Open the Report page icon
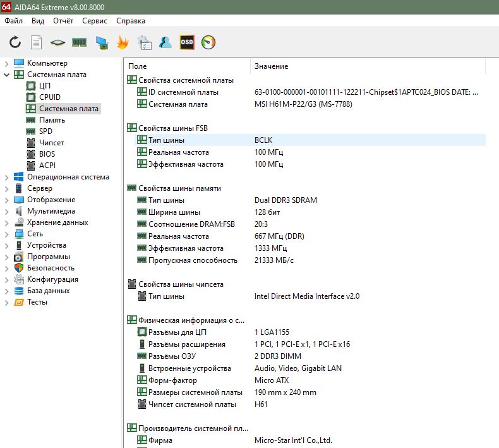 point(36,42)
